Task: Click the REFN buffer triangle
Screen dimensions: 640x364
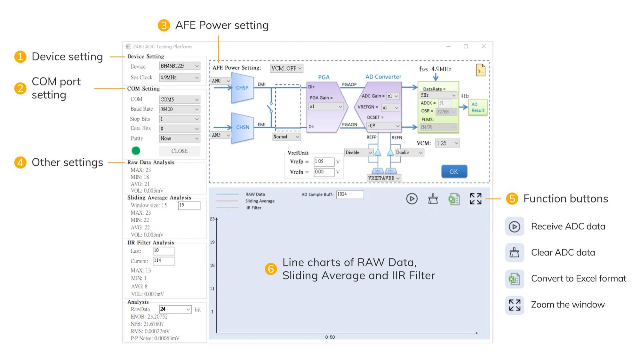Action: 390,152
